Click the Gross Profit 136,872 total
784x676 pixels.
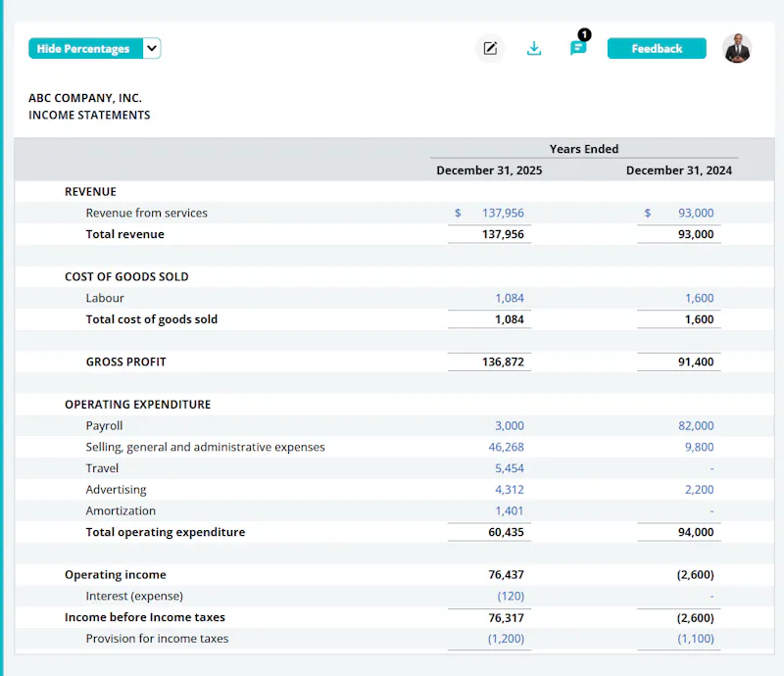503,362
